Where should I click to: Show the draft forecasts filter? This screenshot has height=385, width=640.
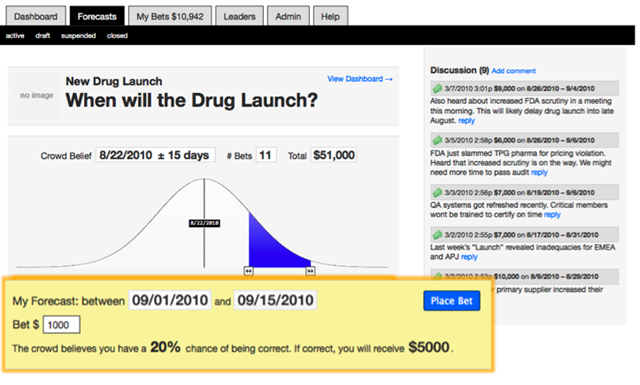42,36
